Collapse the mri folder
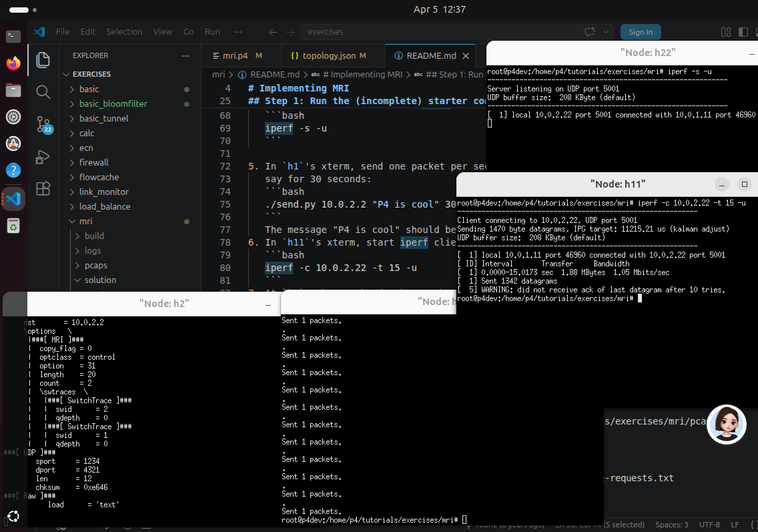Image resolution: width=758 pixels, height=532 pixels. point(131,221)
